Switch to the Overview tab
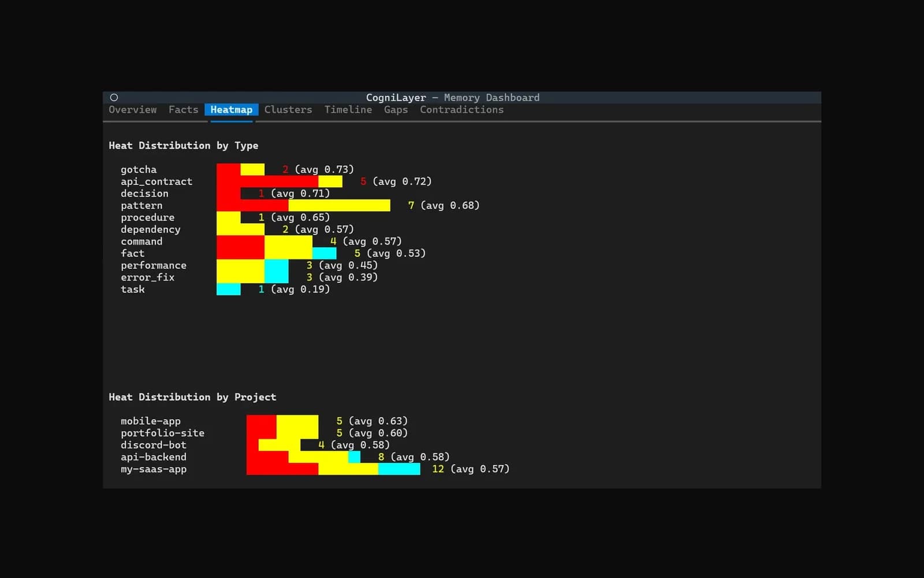The image size is (924, 578). (x=132, y=110)
